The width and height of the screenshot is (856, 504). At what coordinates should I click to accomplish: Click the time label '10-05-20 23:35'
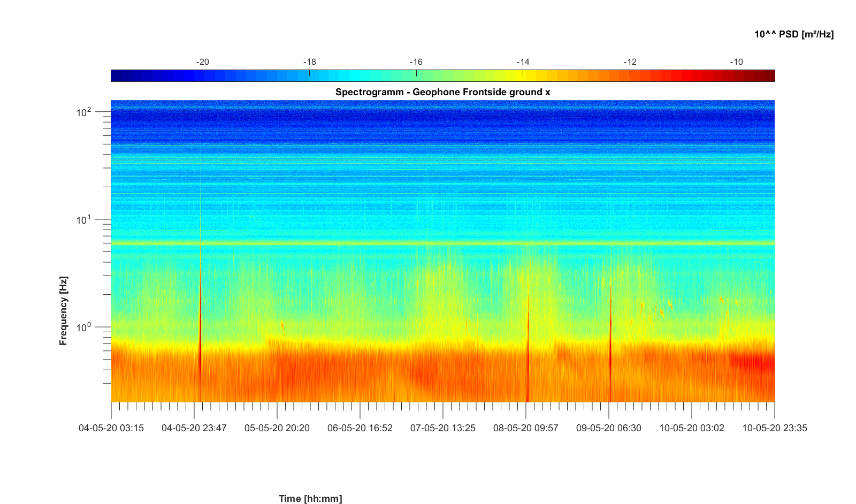(775, 428)
